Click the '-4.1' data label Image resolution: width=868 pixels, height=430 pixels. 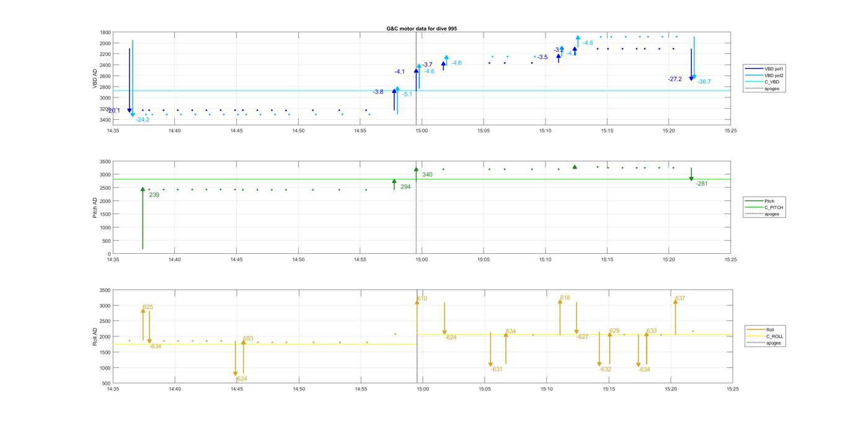pos(399,72)
